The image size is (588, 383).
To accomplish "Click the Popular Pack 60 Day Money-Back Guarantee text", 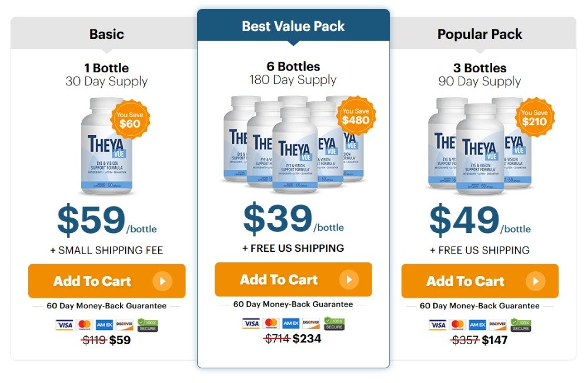I will [479, 306].
